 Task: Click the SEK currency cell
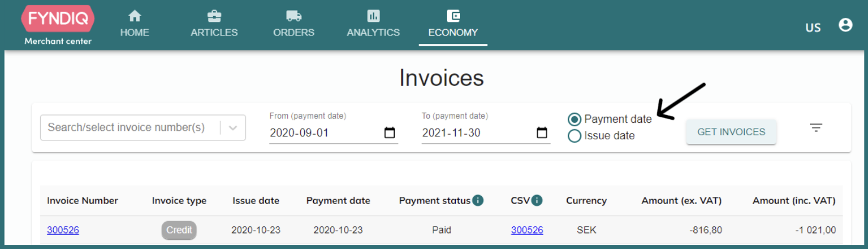586,230
